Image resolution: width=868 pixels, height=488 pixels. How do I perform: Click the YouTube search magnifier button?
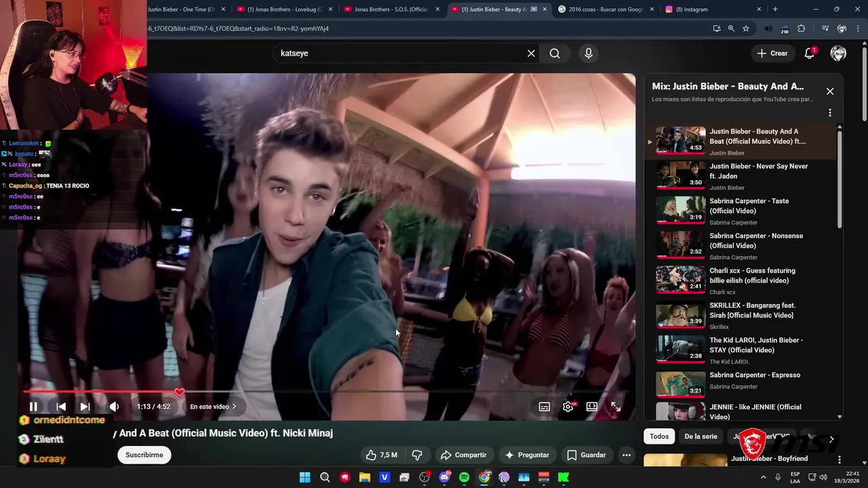coord(555,53)
